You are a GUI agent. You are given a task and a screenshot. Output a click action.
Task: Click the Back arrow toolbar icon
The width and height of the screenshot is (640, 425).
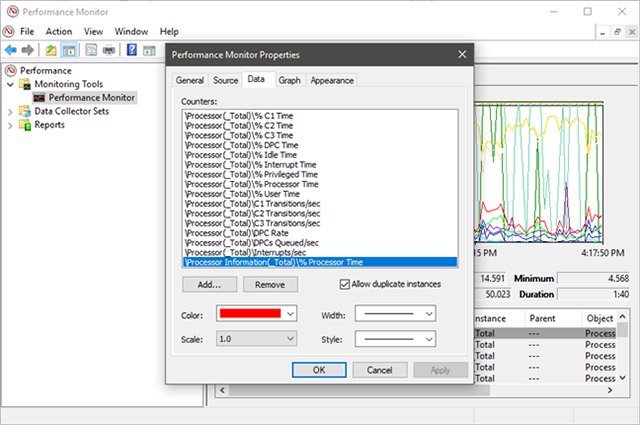11,50
